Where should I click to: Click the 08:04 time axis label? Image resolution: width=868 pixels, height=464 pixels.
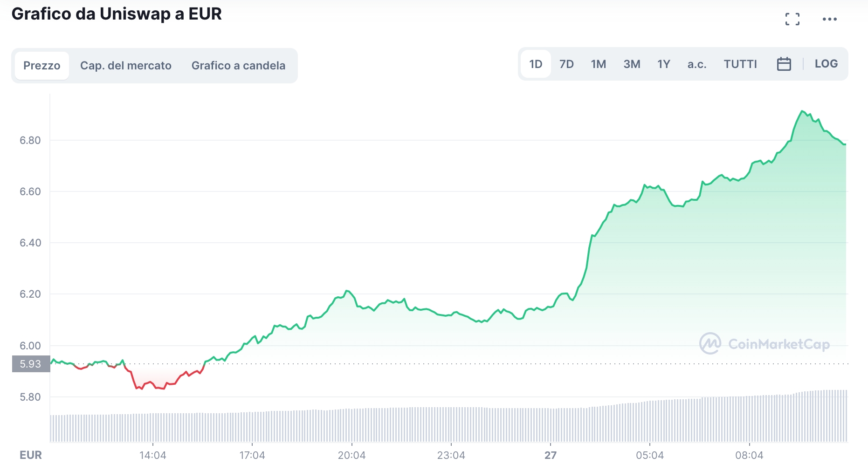[x=749, y=455]
